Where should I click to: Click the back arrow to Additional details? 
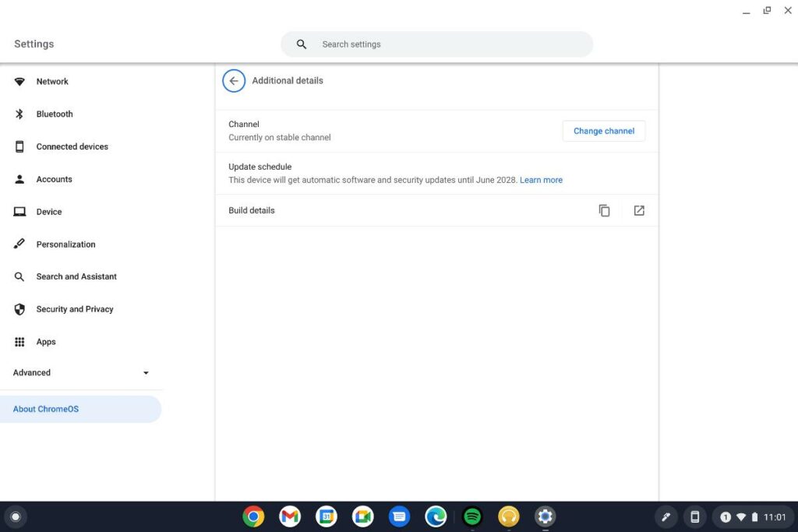pos(233,80)
